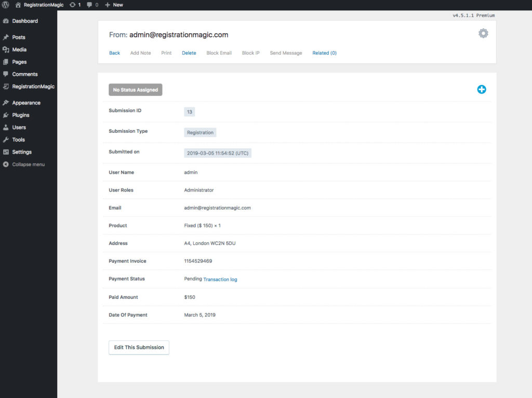Click the Back link

114,53
